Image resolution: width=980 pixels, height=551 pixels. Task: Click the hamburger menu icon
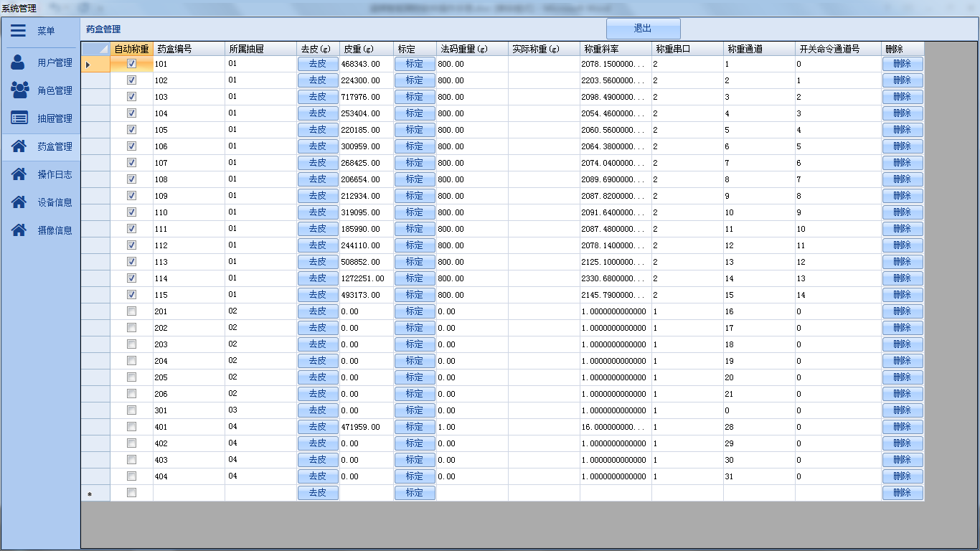coord(19,31)
